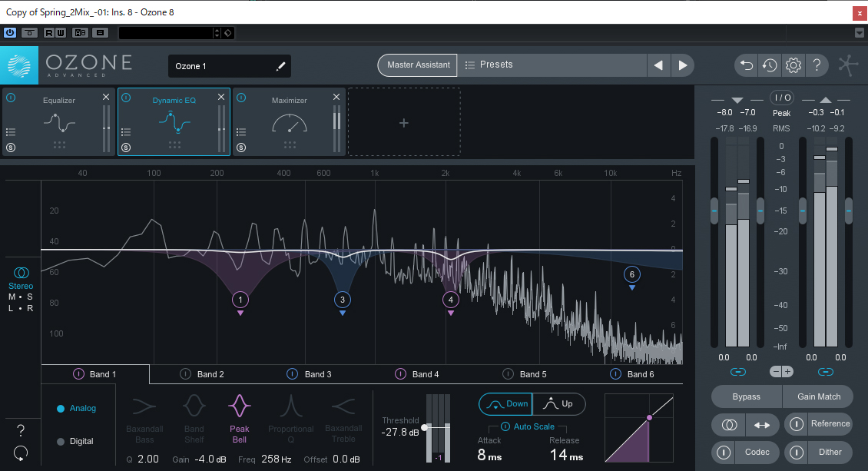Go to previous preset arrow
Viewport: 868px width, 471px height.
658,65
